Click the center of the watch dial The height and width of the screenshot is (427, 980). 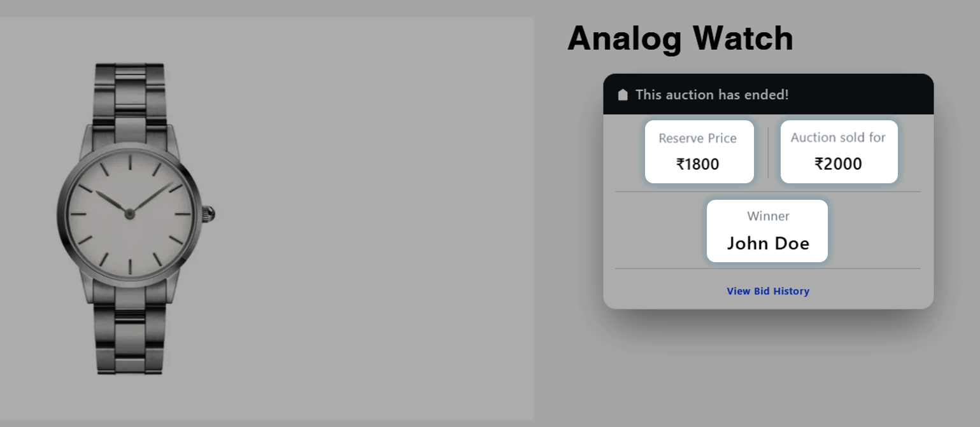(129, 214)
